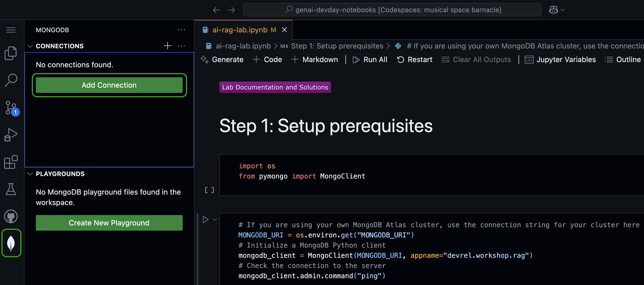The height and width of the screenshot is (285, 644).
Task: Click the MongoDB panel more actions ellipsis
Action: (x=181, y=30)
